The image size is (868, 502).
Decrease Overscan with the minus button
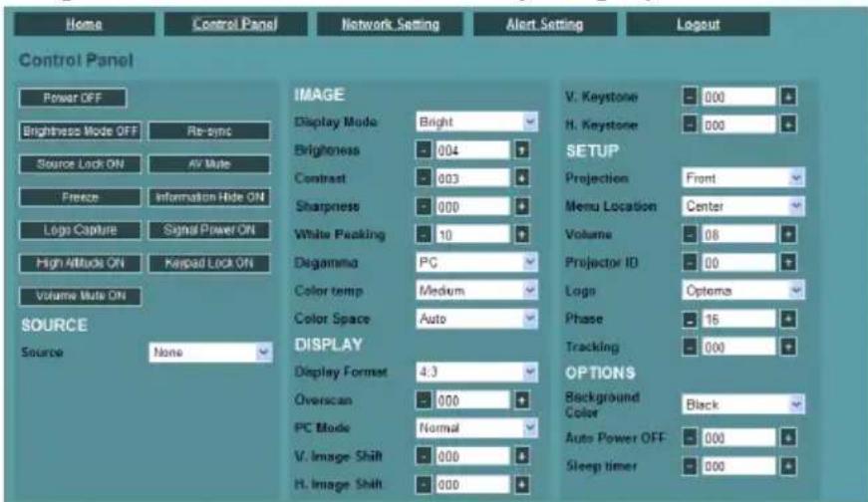point(424,400)
